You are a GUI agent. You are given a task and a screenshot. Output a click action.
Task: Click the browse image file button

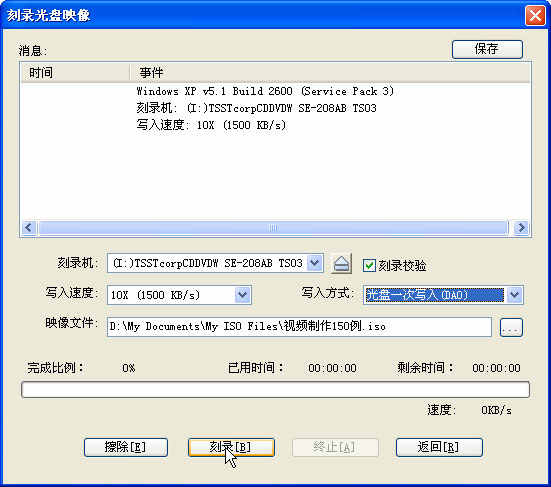(x=511, y=327)
